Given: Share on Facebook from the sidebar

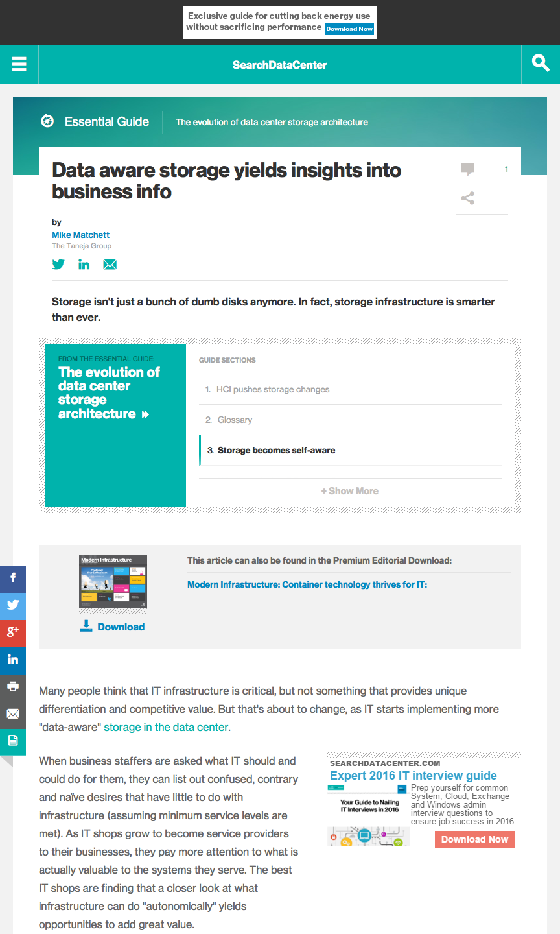Looking at the screenshot, I should [x=13, y=579].
